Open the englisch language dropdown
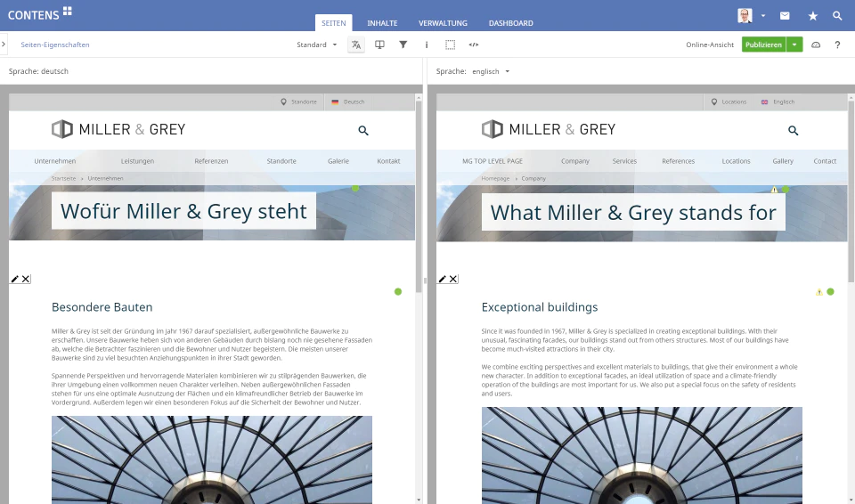This screenshot has width=855, height=504. click(x=491, y=71)
